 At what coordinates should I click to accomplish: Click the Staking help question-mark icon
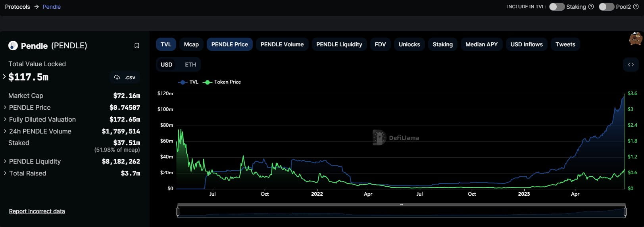[591, 7]
